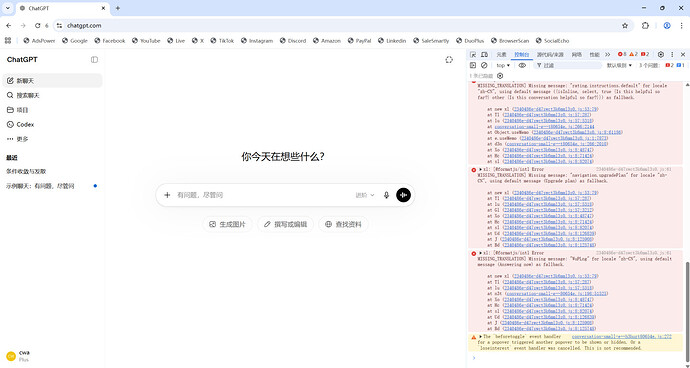Switch to the 网络 (Network) DevTools tab
This screenshot has height=368, width=690.
576,55
